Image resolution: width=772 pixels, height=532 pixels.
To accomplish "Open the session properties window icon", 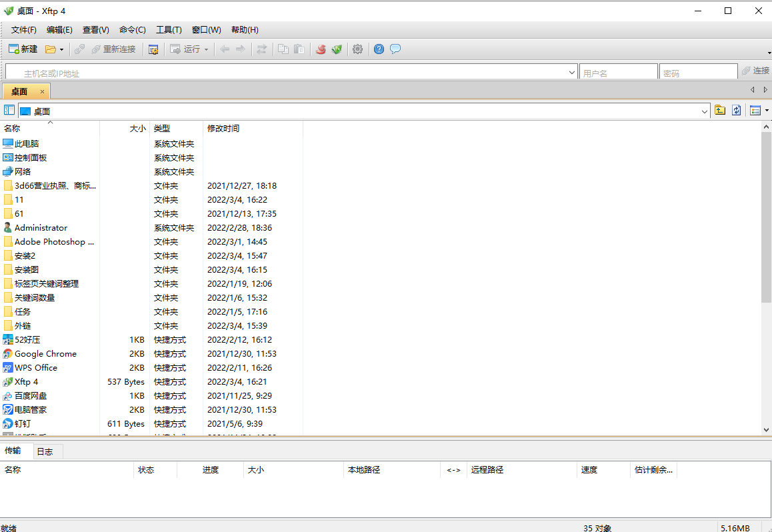I will [x=153, y=49].
